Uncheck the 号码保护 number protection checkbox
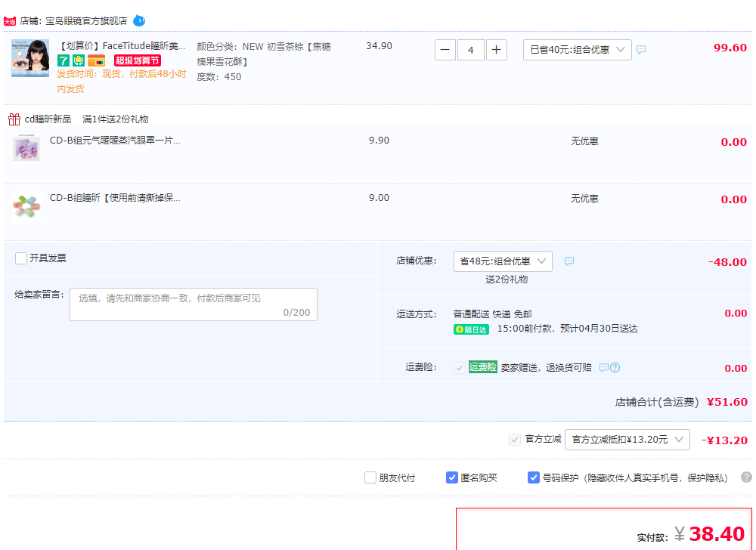 pyautogui.click(x=533, y=477)
